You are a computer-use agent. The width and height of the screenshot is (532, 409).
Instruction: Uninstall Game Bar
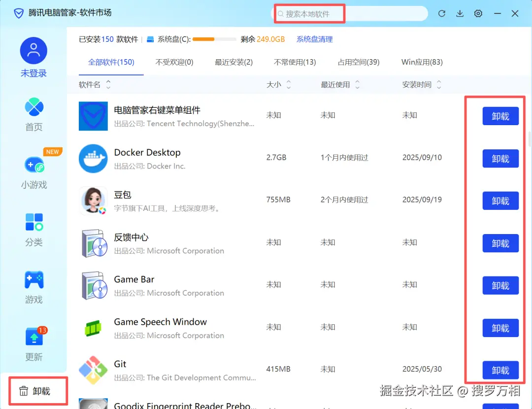click(x=500, y=285)
